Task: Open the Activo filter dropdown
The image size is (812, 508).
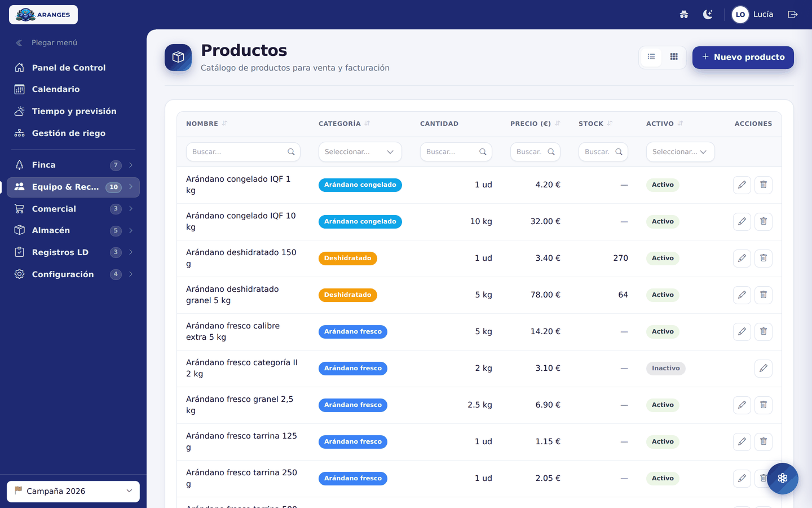Action: [681, 152]
